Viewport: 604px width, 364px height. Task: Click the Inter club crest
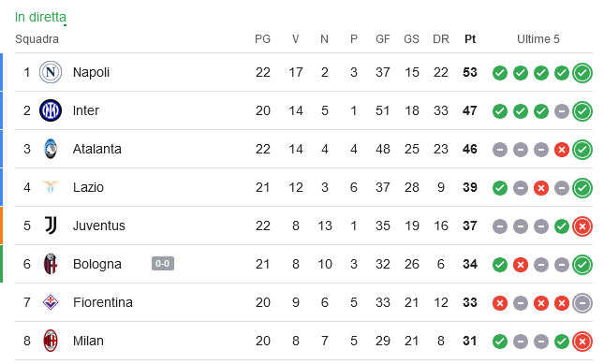tap(51, 110)
